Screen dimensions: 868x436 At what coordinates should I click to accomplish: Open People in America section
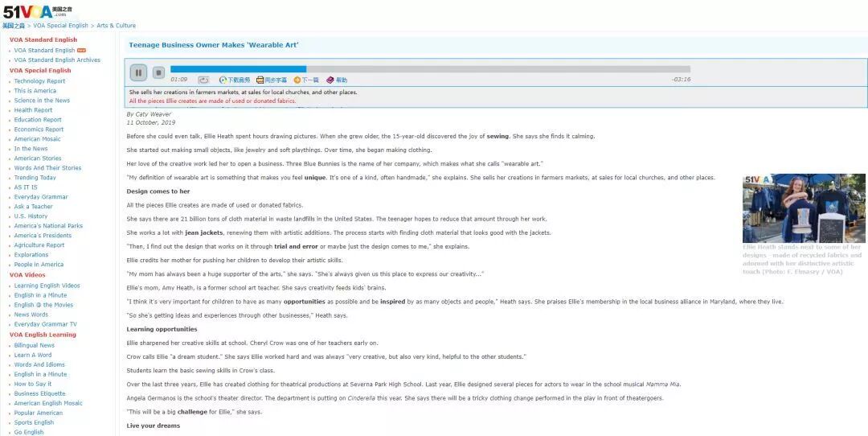(x=39, y=265)
